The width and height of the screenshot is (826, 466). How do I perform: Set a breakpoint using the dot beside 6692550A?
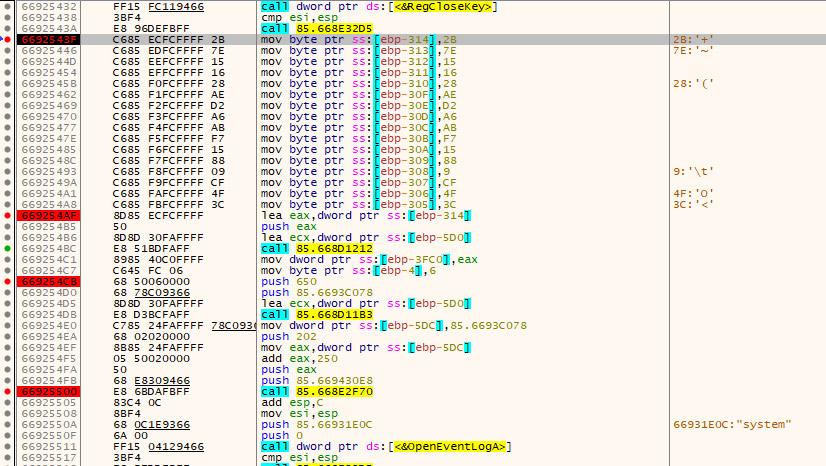pyautogui.click(x=7, y=424)
